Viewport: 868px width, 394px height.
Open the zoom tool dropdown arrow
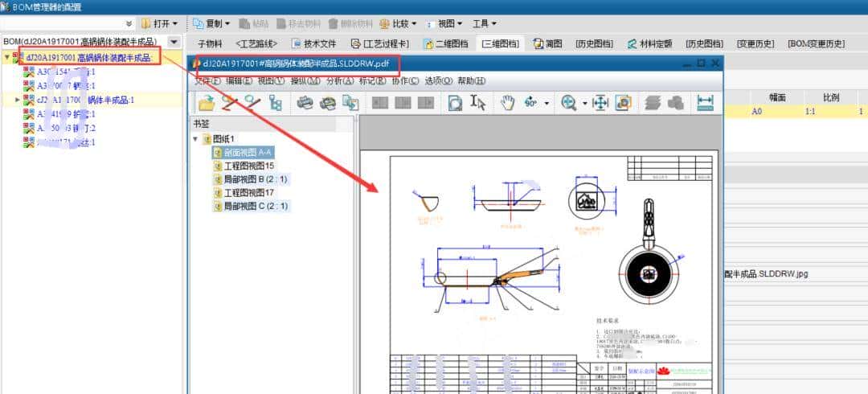[x=584, y=103]
